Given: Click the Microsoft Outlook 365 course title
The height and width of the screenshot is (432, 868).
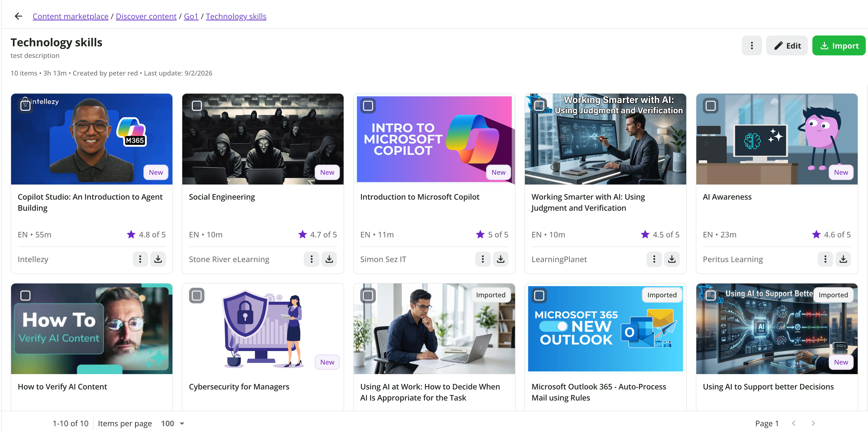Looking at the screenshot, I should click(x=599, y=392).
